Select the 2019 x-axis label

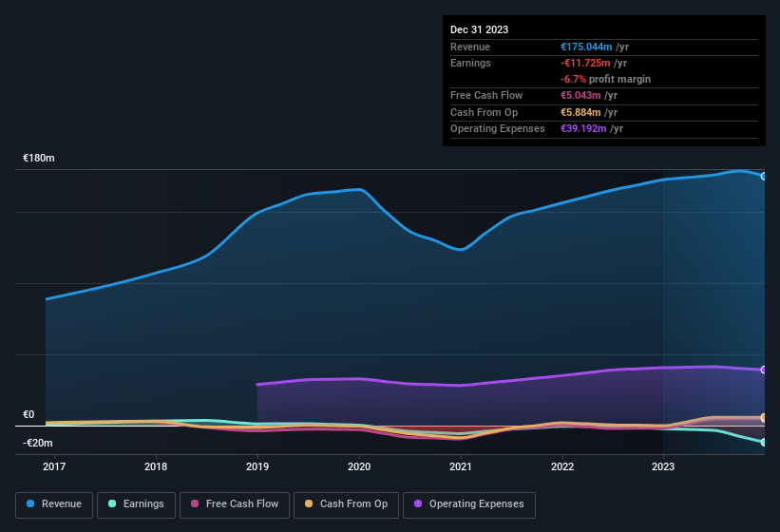(x=257, y=466)
